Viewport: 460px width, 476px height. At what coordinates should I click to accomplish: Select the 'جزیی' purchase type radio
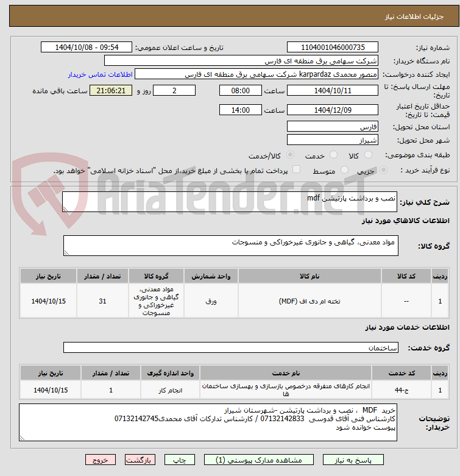(383, 170)
